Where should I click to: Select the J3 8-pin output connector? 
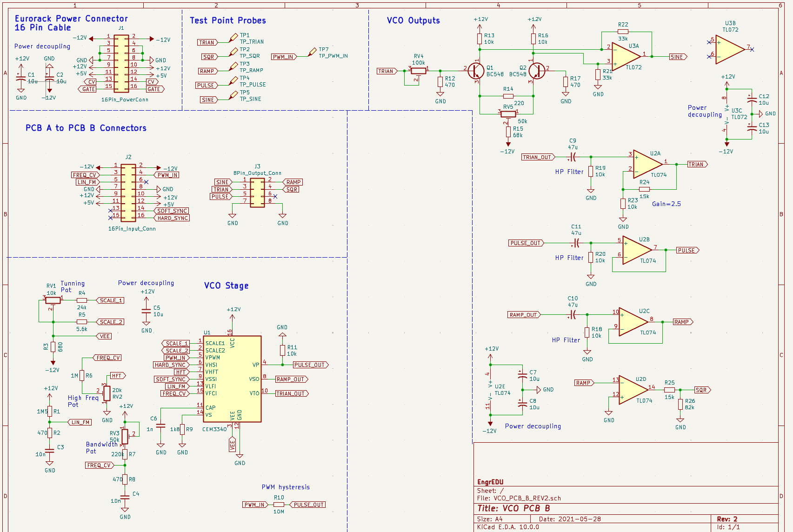(257, 193)
